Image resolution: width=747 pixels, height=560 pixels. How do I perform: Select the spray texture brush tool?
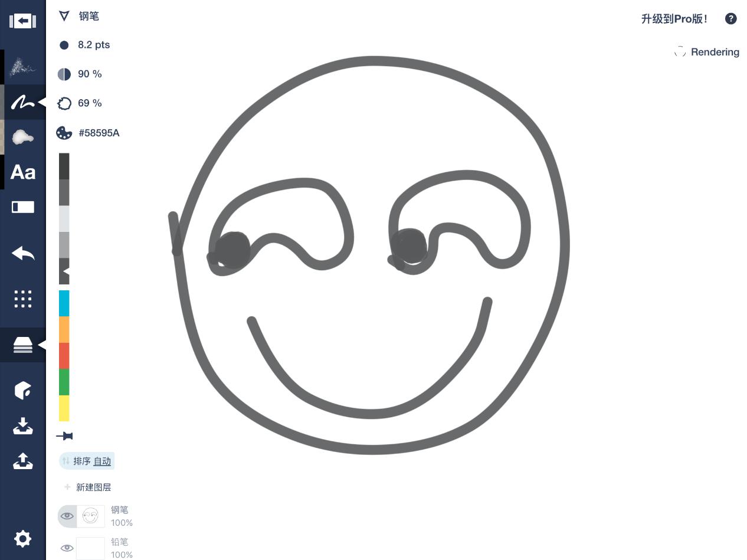pyautogui.click(x=23, y=67)
